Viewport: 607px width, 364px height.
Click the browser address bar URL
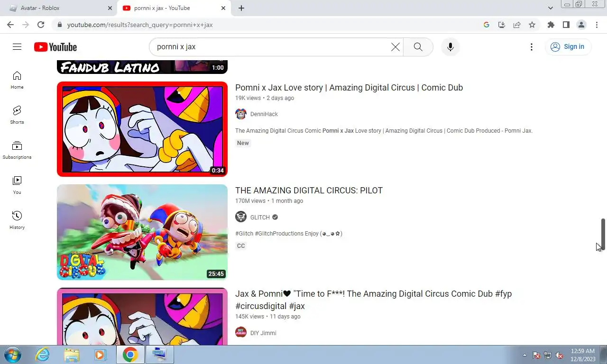pos(140,25)
